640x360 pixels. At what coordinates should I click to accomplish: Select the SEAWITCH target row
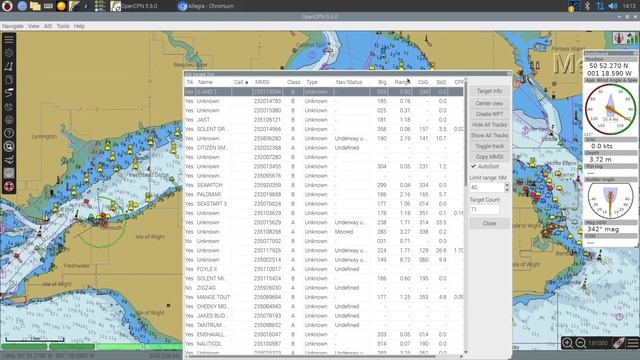[324, 185]
